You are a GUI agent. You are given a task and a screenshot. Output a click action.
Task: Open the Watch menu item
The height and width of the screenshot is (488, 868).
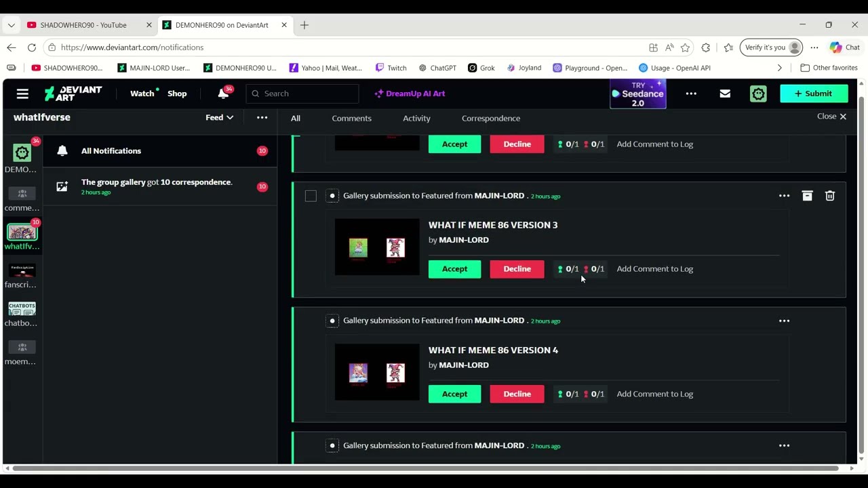click(x=142, y=94)
